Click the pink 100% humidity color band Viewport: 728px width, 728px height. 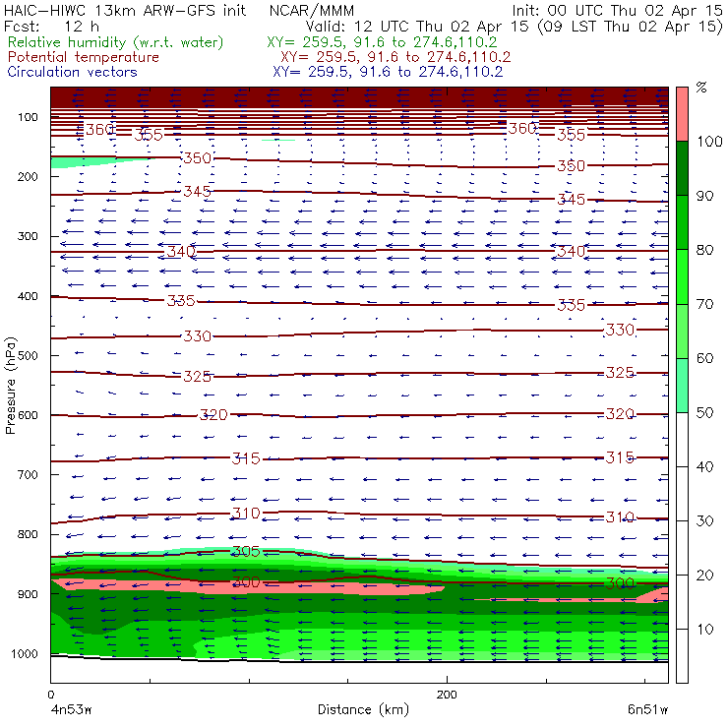point(682,114)
